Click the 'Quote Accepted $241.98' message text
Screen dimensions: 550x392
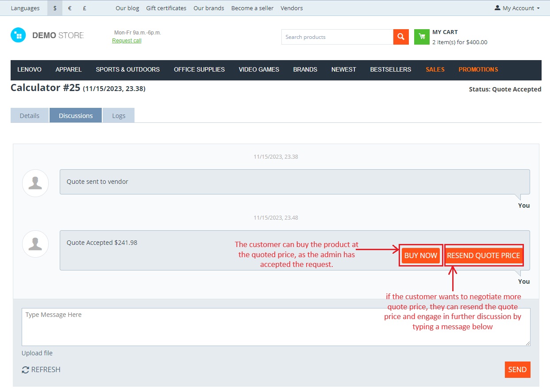(x=102, y=243)
